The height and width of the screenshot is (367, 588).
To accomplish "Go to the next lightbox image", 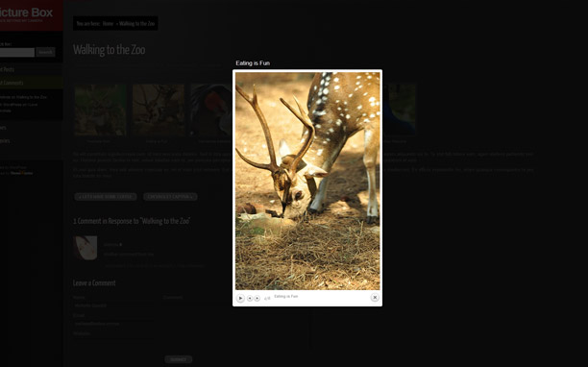I will pos(257,298).
